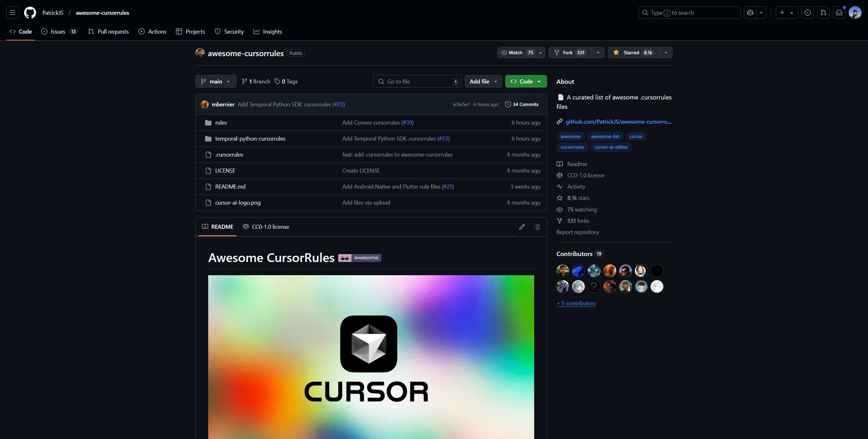Open Copilot chat icon in header
Screen dimensions: 868x439
pos(750,13)
